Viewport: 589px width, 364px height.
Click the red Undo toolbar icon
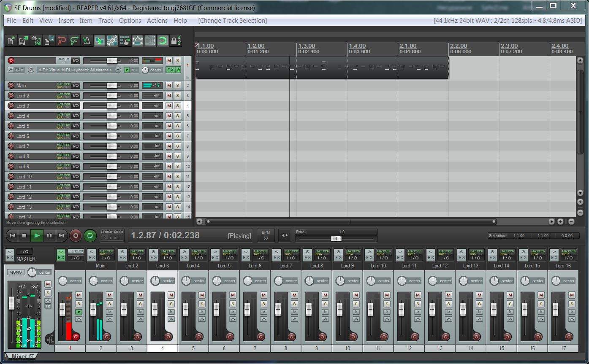[x=62, y=40]
